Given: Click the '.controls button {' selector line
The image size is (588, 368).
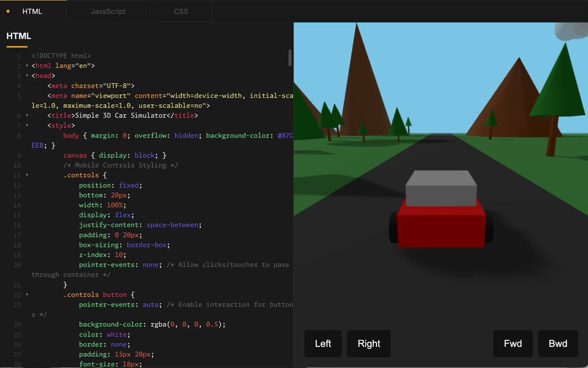Looking at the screenshot, I should [x=99, y=294].
